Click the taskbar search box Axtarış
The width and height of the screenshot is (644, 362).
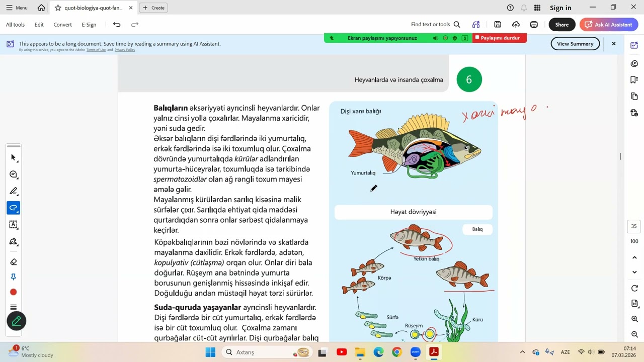(x=268, y=352)
